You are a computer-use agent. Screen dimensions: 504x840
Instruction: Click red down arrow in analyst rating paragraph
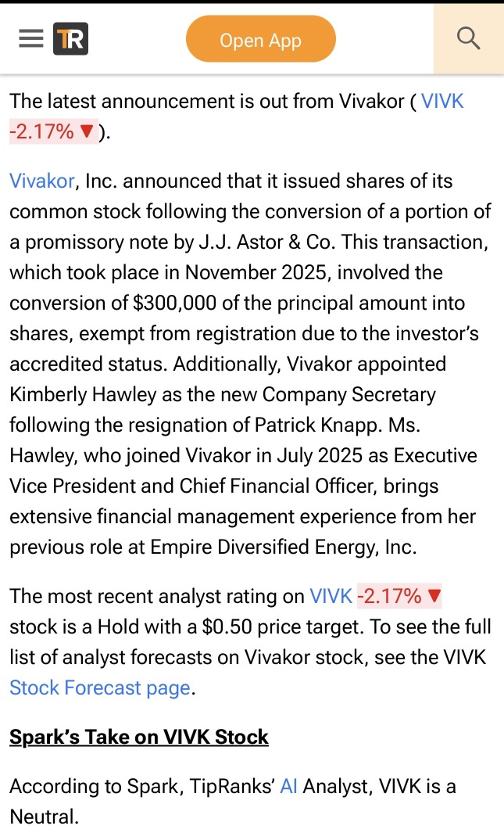click(435, 597)
